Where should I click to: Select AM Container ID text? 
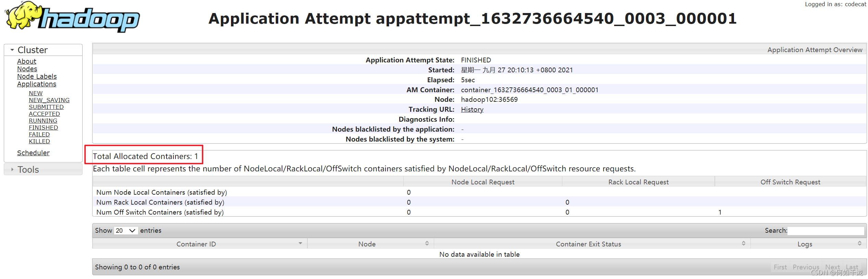(x=529, y=90)
